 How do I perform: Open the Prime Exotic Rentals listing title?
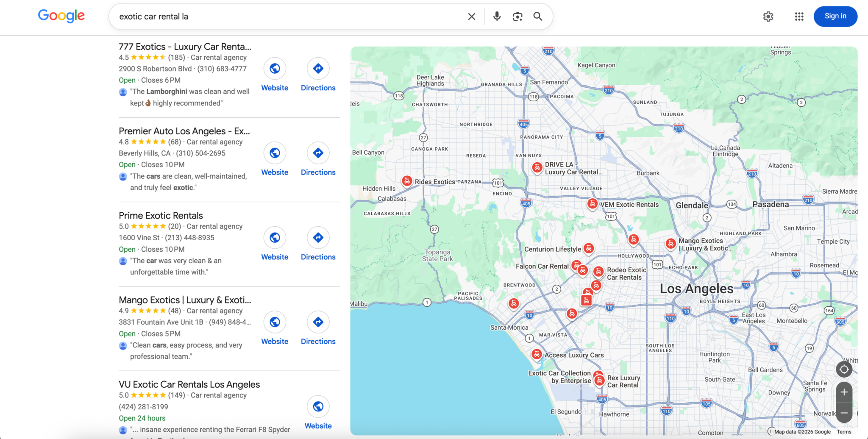point(161,215)
